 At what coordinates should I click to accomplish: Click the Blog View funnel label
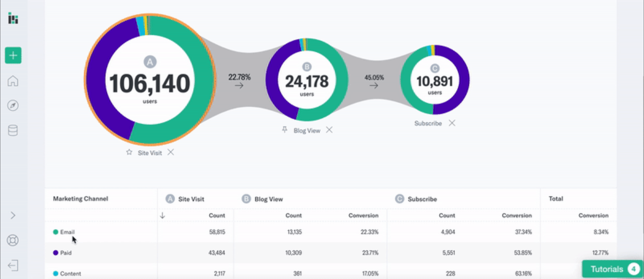click(x=307, y=131)
